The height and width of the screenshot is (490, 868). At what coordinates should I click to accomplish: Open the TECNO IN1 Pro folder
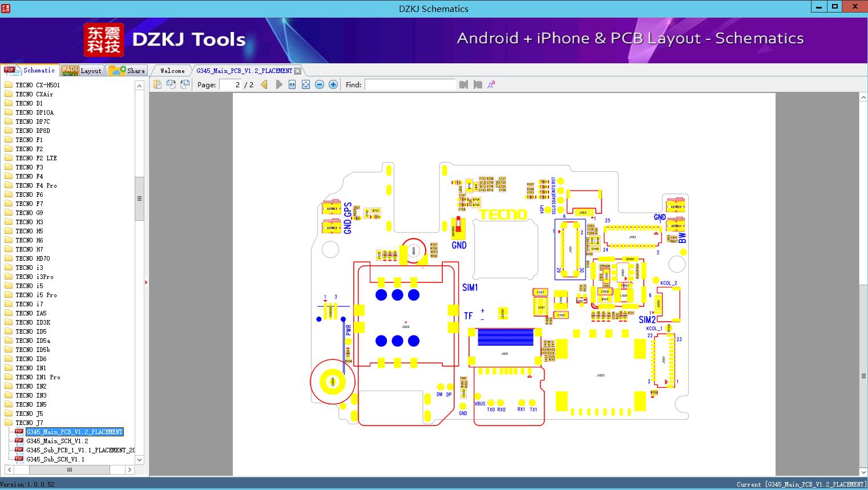coord(38,377)
